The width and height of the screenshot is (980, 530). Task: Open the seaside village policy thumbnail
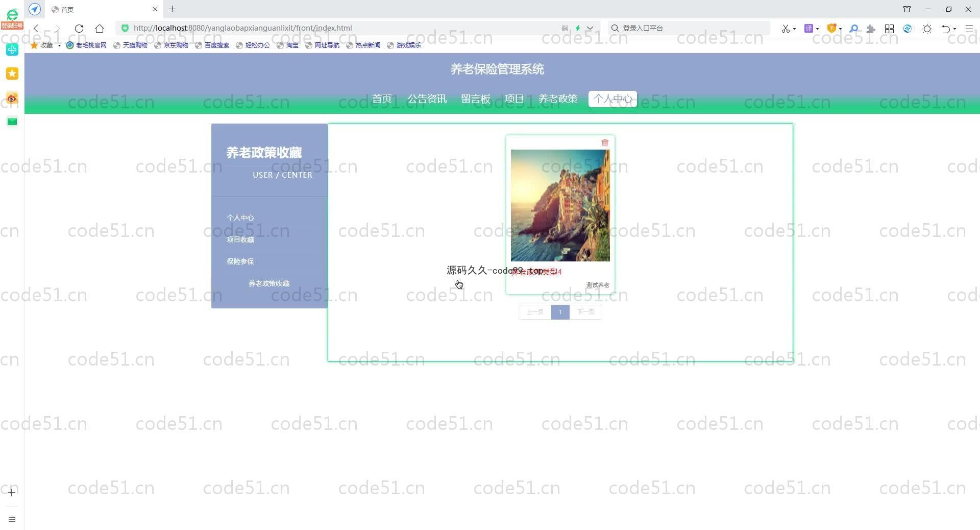(560, 205)
